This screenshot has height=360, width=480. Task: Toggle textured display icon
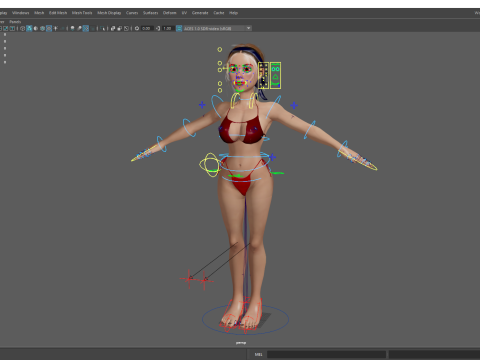tap(49, 29)
